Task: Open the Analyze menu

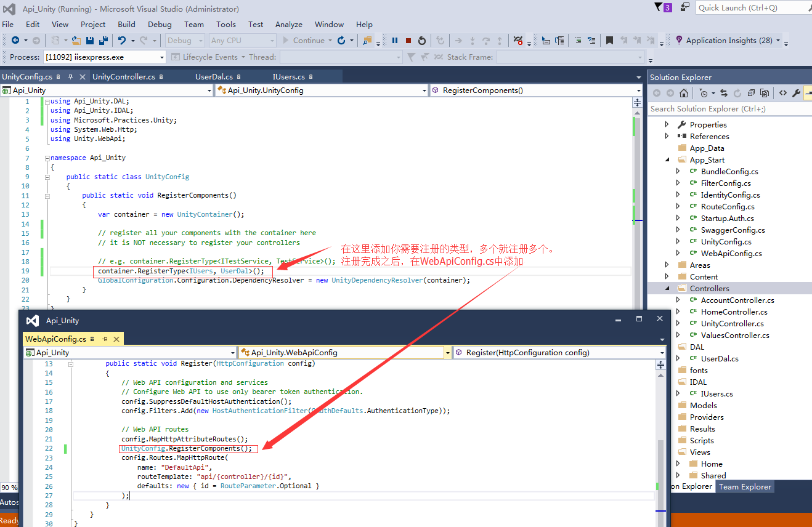Action: point(288,25)
